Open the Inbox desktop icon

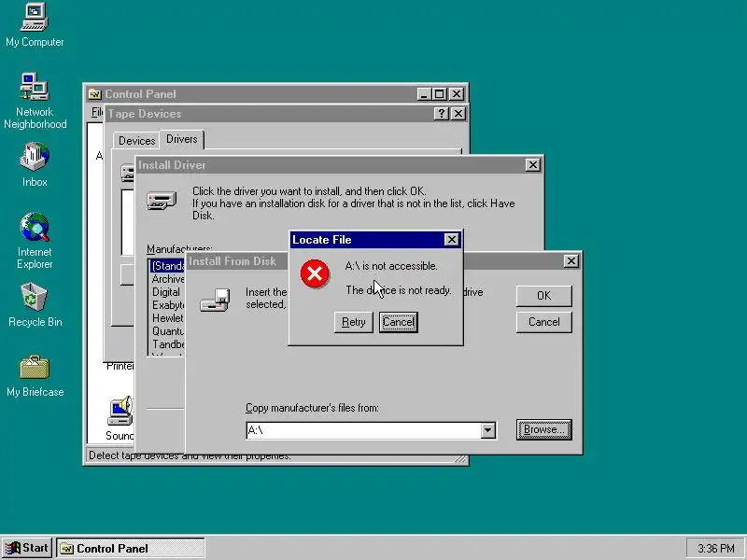[35, 164]
